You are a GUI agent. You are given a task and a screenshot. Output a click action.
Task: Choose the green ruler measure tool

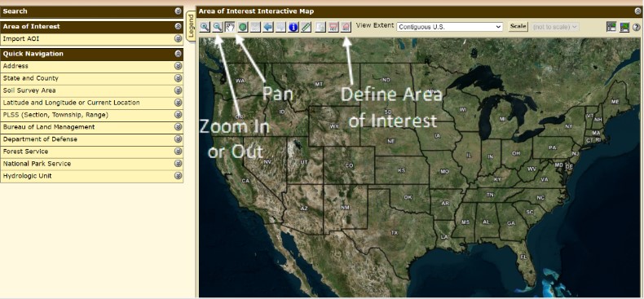tap(306, 27)
